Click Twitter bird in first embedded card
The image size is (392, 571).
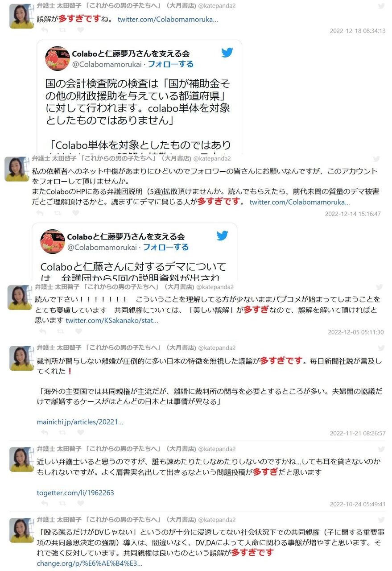pyautogui.click(x=227, y=53)
